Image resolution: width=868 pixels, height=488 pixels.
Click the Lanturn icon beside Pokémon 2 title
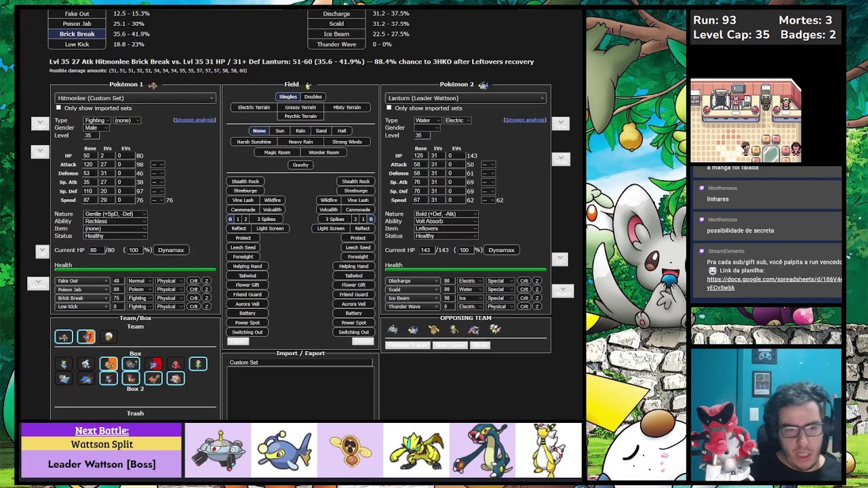point(483,85)
